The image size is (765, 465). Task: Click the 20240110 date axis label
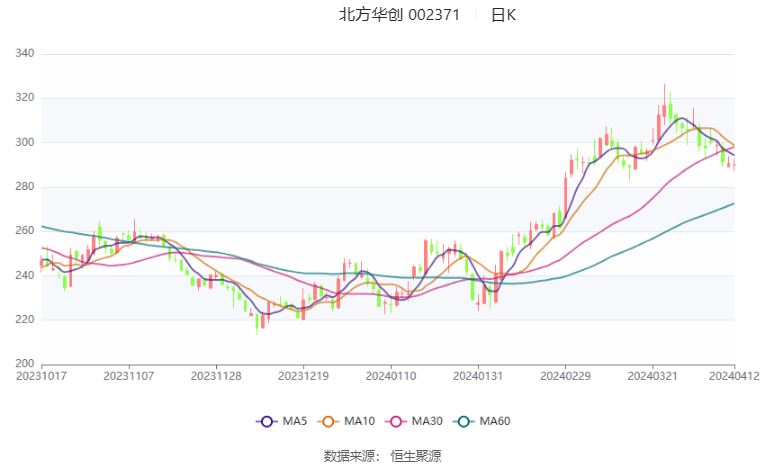pos(391,376)
